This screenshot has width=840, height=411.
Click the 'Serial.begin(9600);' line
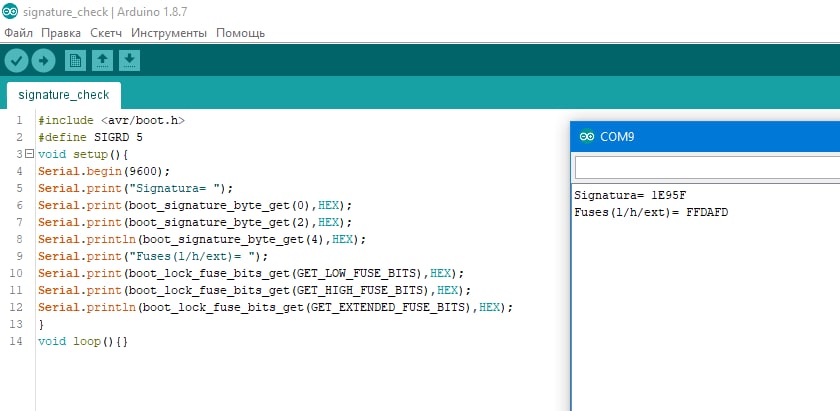104,171
